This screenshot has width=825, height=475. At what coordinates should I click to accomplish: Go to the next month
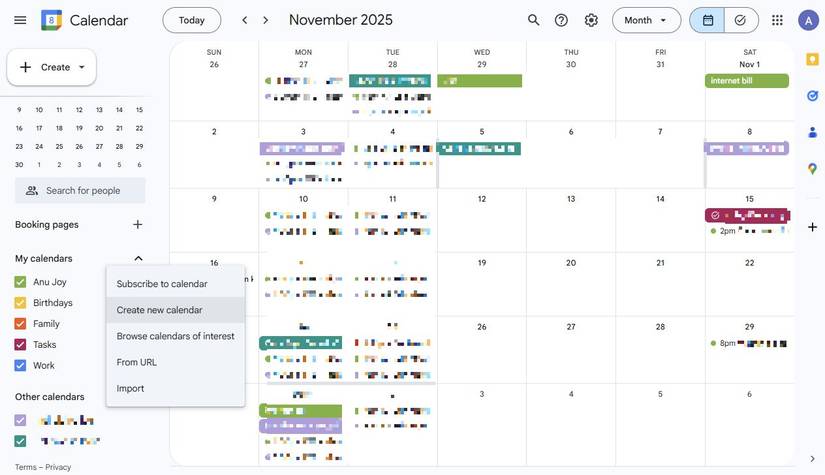(x=266, y=20)
